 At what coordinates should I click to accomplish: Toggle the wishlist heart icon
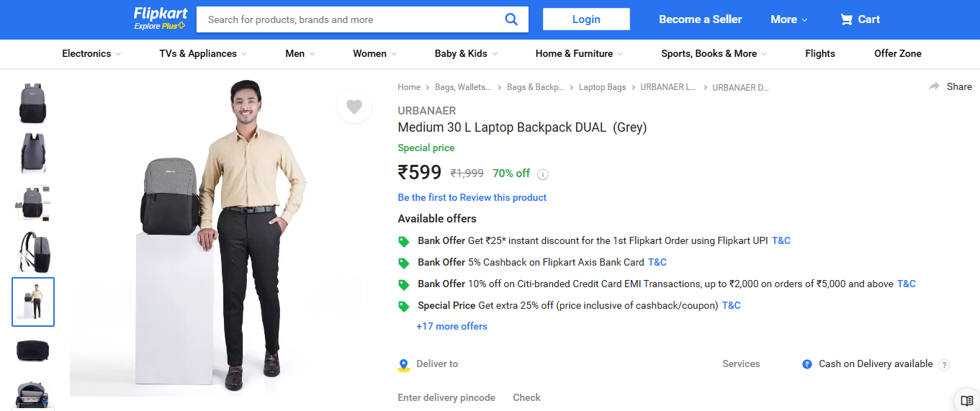(354, 107)
